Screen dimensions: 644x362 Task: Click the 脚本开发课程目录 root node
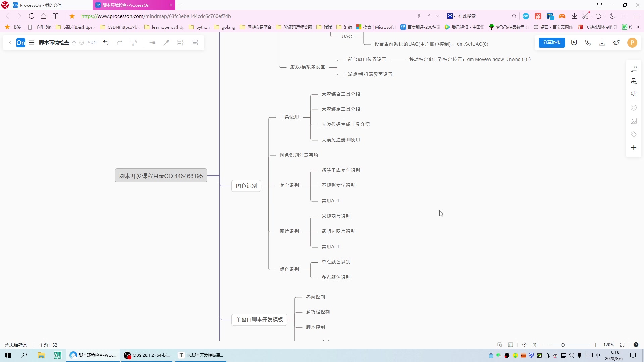(x=161, y=176)
